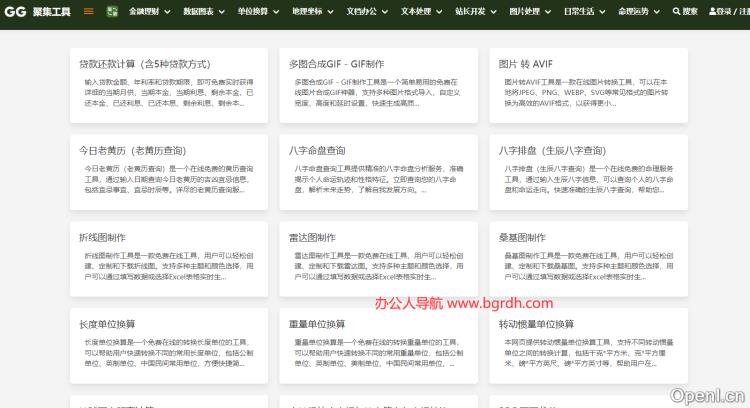Screen dimensions: 750x408
Task: Open the orange hamburger menu icon
Action: click(88, 11)
